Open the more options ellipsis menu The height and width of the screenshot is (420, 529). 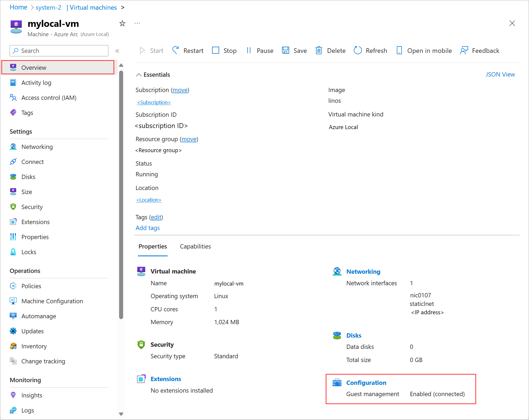tap(137, 24)
